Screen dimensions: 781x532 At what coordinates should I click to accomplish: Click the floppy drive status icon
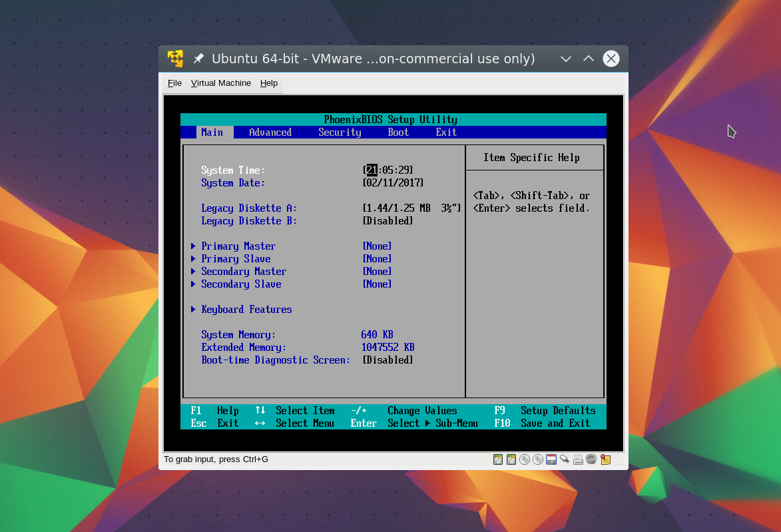[x=551, y=459]
